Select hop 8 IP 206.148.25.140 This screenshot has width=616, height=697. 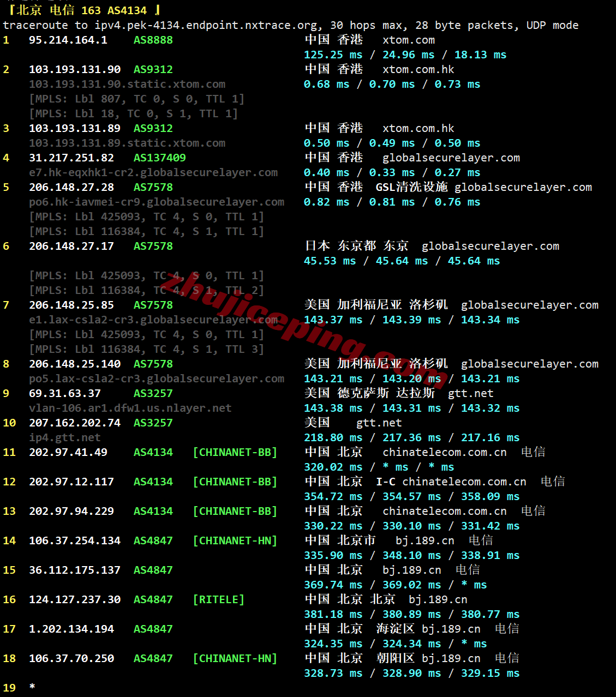[75, 364]
